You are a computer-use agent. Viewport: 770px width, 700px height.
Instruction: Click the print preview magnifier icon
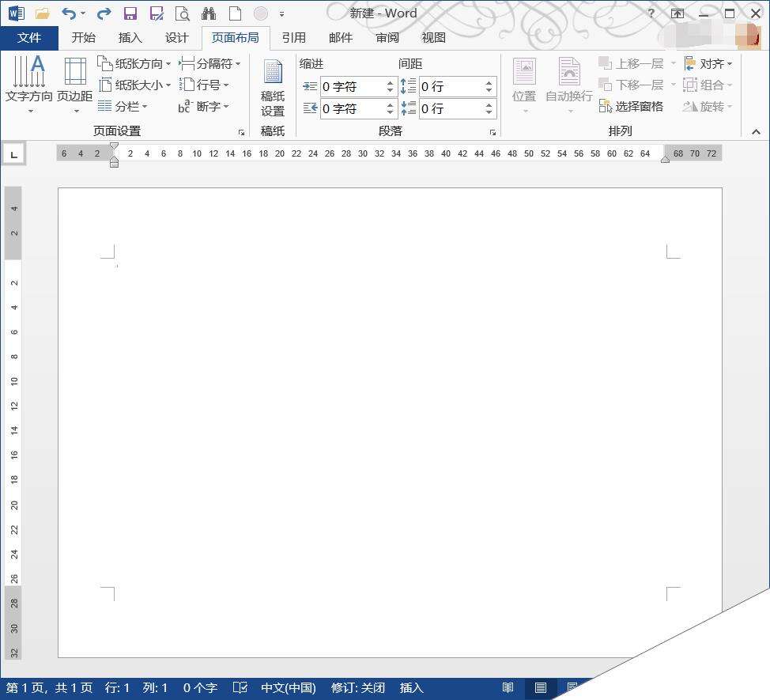[183, 13]
